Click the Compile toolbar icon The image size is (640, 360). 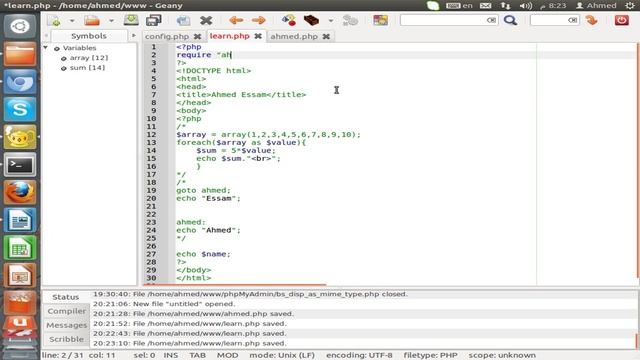click(x=289, y=20)
